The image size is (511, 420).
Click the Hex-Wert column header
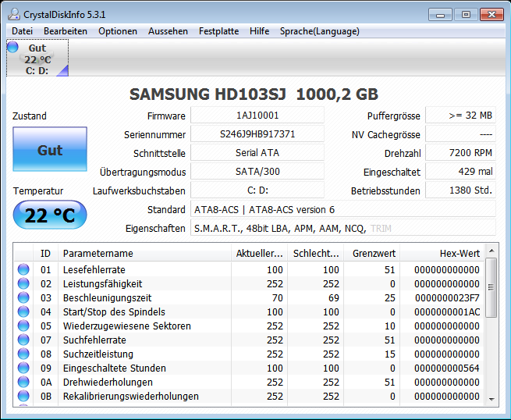click(x=442, y=253)
